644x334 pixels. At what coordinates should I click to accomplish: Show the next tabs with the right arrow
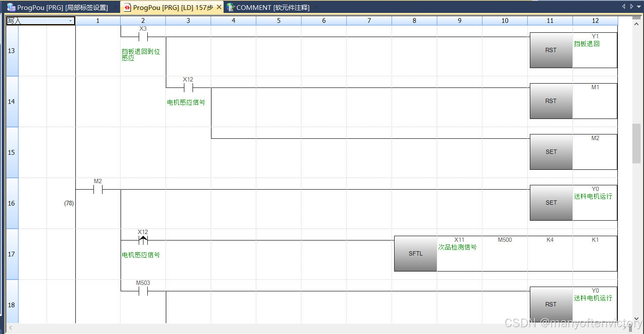(x=632, y=6)
